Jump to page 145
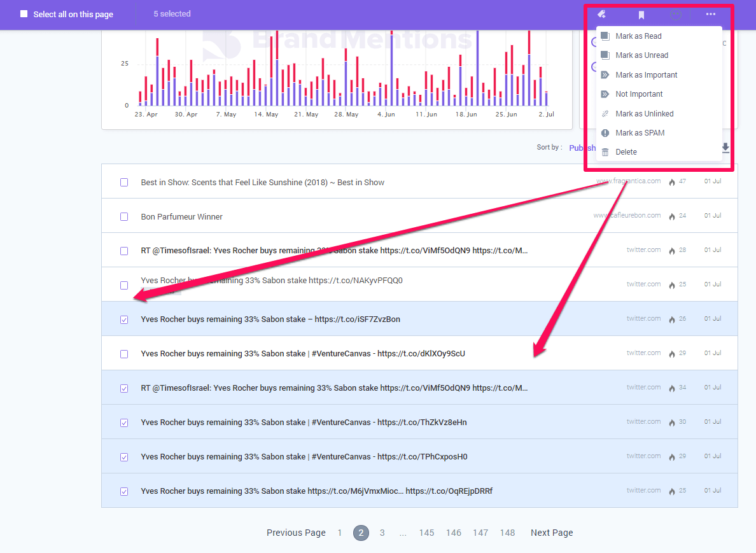This screenshot has width=756, height=553. pos(427,533)
